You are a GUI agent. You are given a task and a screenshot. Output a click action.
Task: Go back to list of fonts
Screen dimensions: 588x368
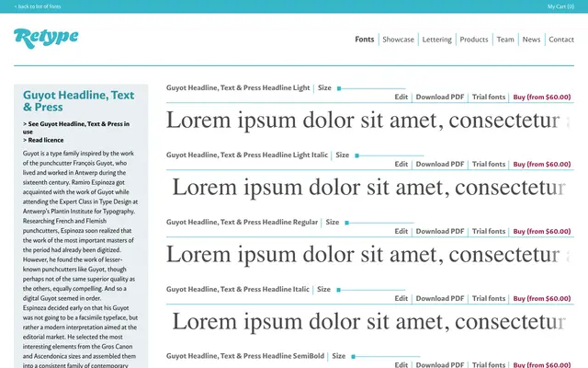38,6
